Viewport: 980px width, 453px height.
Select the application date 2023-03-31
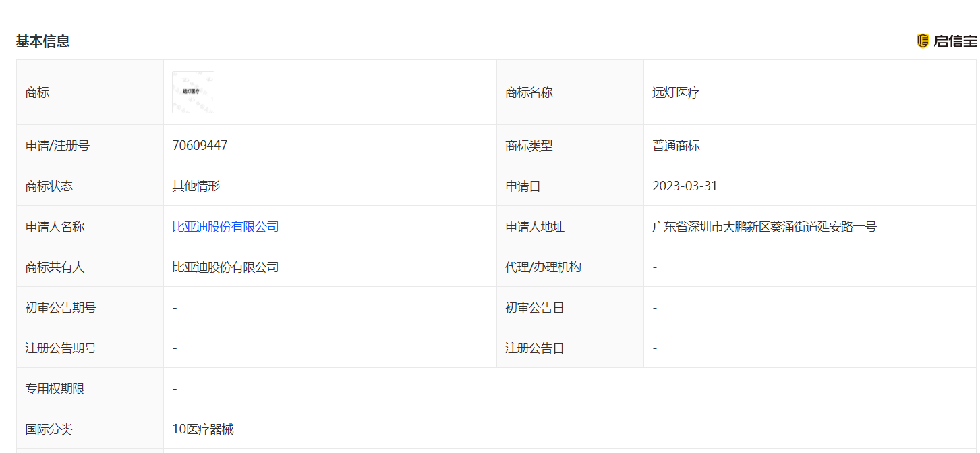point(685,186)
